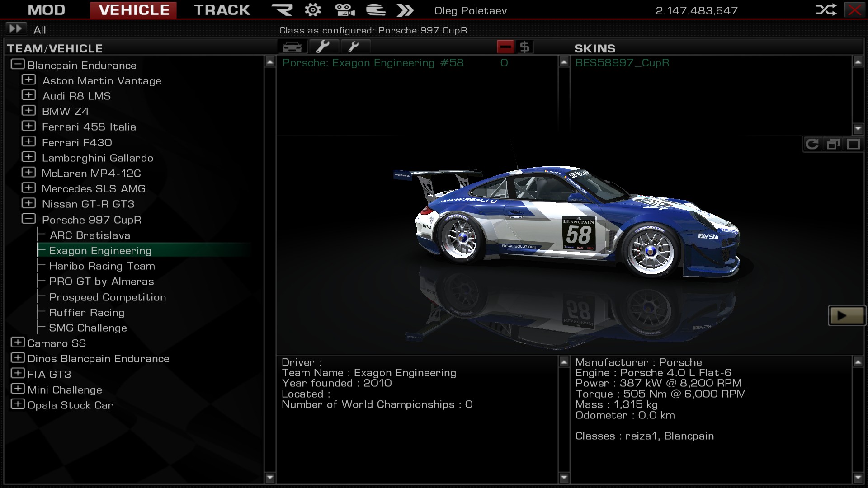
Task: Click the fast-forward arrows beside All
Action: tap(15, 29)
